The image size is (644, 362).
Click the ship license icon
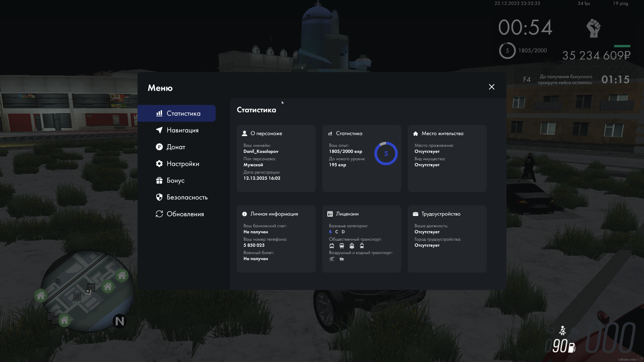342,259
